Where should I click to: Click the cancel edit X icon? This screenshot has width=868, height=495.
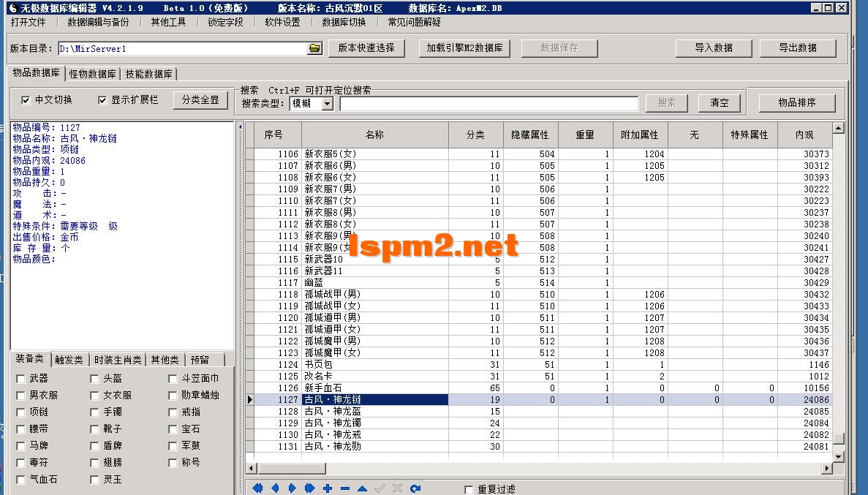coord(397,488)
